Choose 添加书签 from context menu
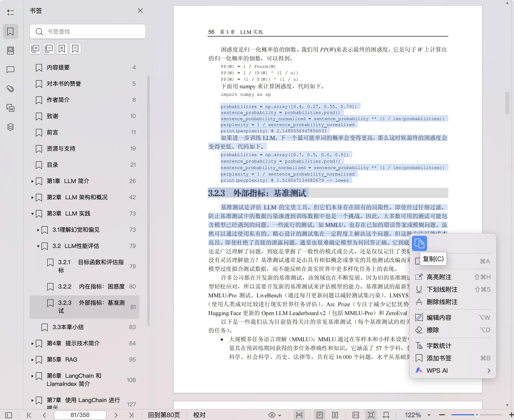 point(453,358)
